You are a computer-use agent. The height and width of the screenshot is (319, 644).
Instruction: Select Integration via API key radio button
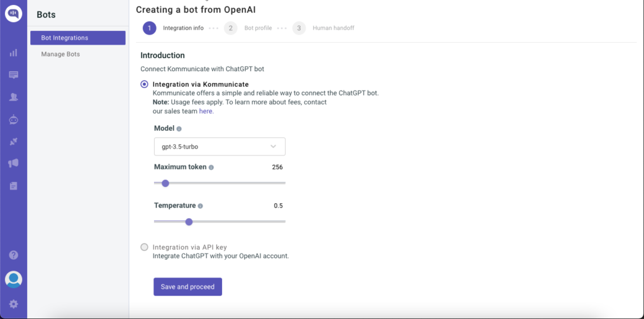[x=144, y=247]
